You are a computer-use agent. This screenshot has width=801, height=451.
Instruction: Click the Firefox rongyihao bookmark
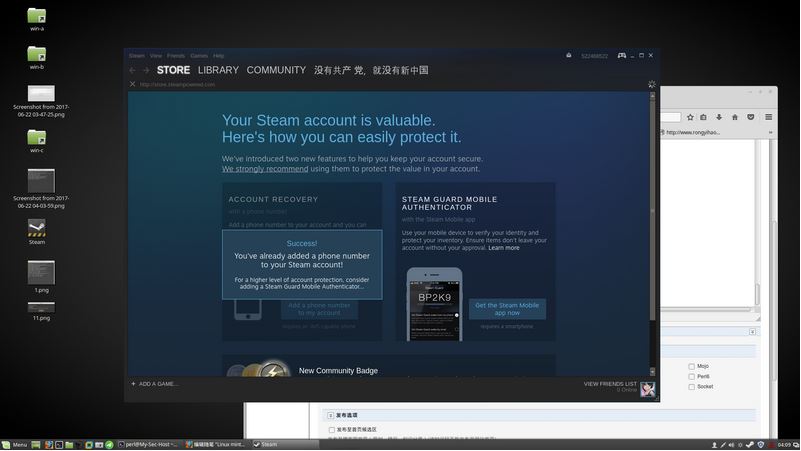point(690,132)
